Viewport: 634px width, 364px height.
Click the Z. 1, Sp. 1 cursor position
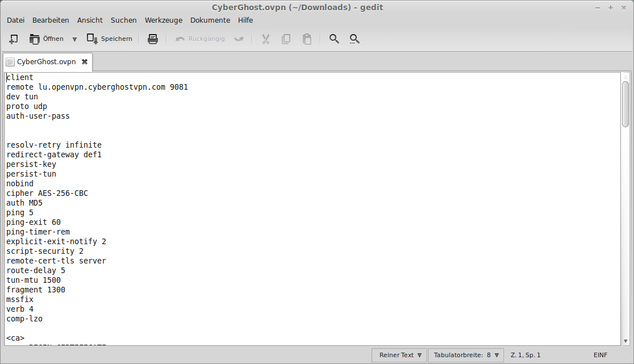pos(525,355)
